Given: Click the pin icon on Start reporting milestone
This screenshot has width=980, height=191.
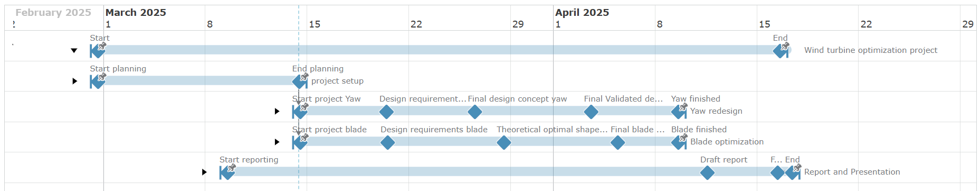Looking at the screenshot, I should (x=231, y=168).
